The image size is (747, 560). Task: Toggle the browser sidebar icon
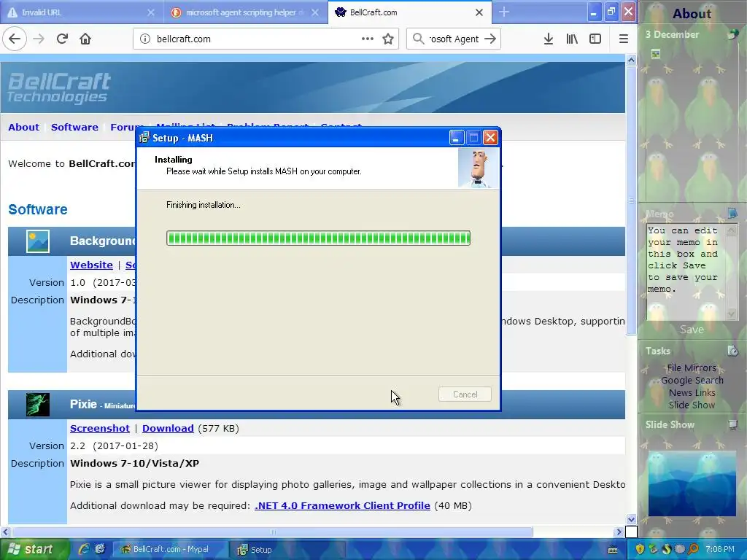595,39
